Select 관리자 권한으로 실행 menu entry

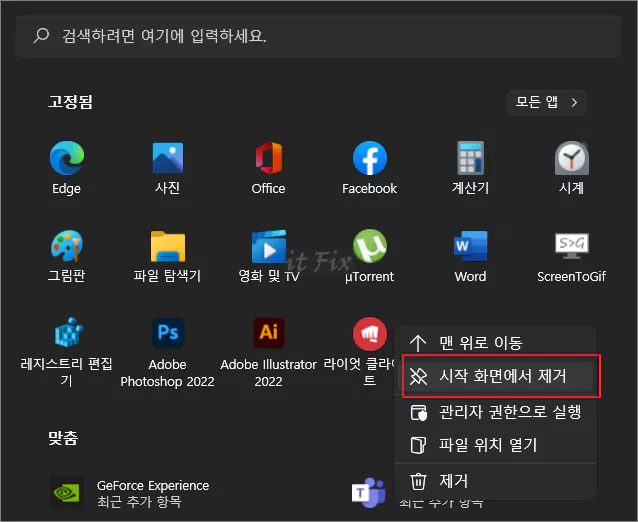click(x=496, y=413)
